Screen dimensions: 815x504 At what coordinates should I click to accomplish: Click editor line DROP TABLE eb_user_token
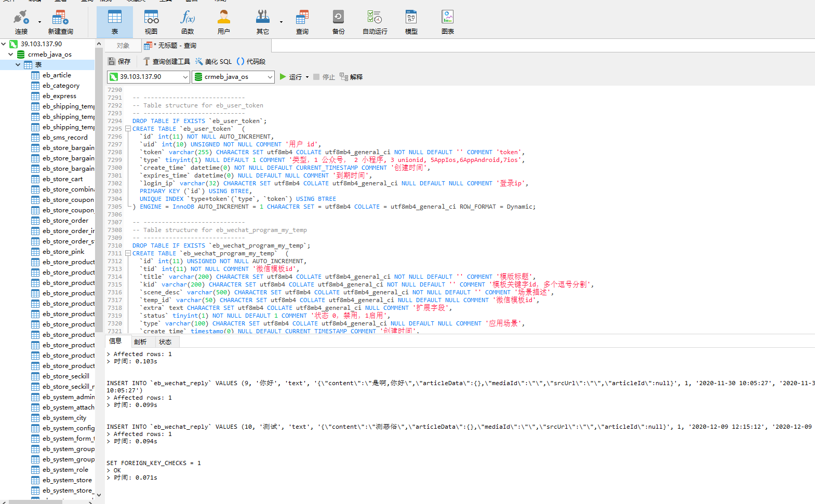point(199,121)
